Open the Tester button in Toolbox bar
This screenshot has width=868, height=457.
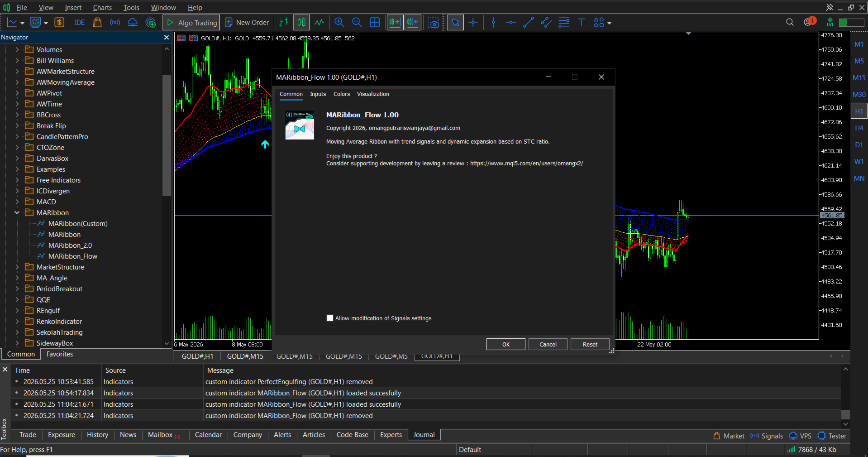(x=832, y=436)
